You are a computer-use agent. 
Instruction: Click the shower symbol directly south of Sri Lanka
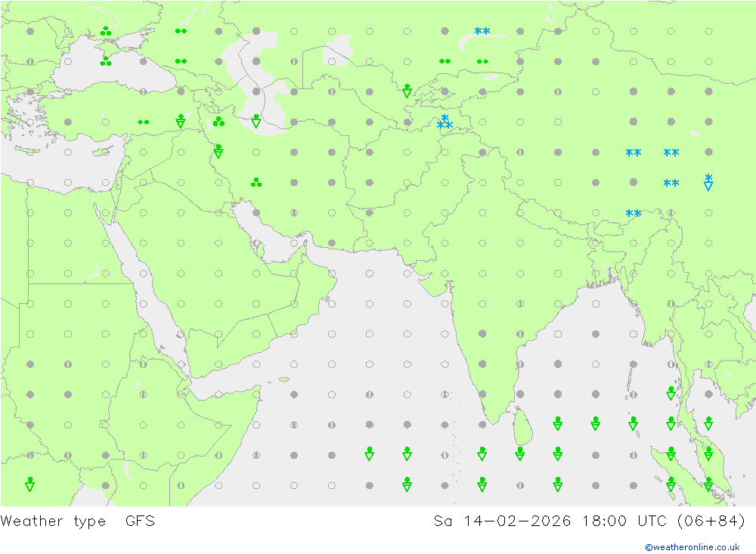click(520, 453)
